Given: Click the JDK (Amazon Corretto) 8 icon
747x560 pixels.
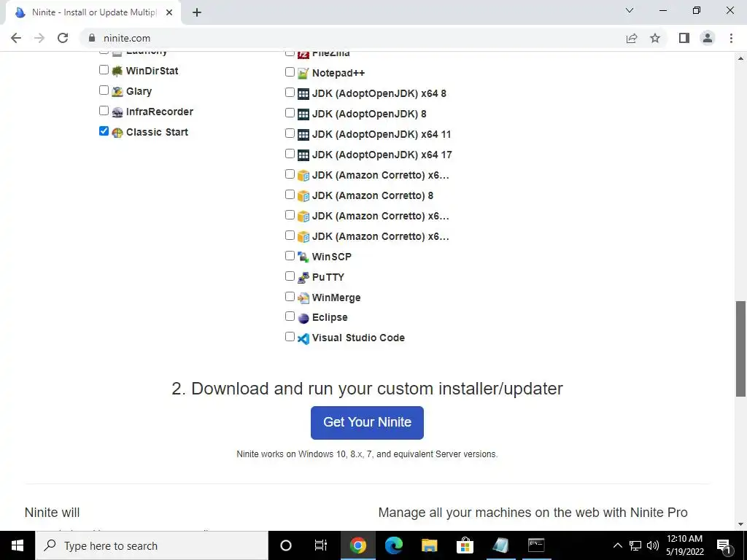Looking at the screenshot, I should [x=303, y=196].
